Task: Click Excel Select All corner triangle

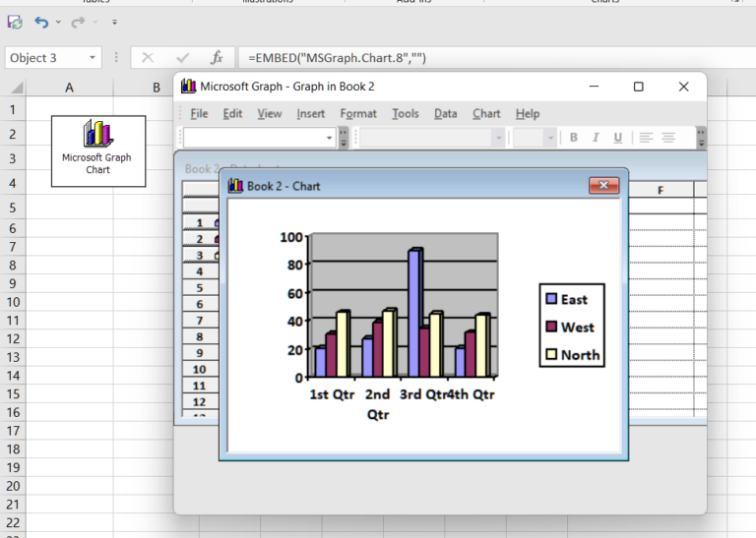Action: [x=17, y=88]
